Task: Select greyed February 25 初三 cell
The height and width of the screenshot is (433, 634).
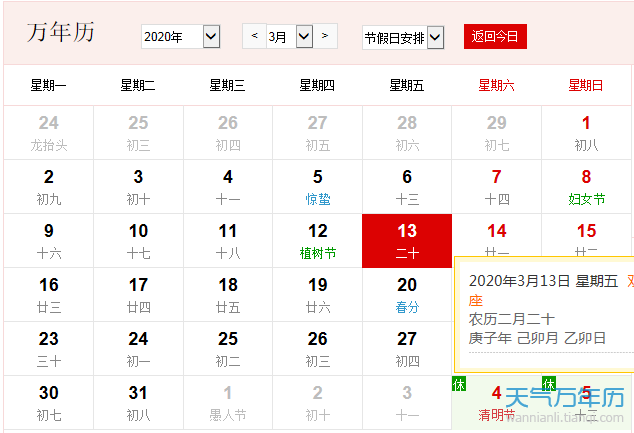Action: pyautogui.click(x=138, y=133)
